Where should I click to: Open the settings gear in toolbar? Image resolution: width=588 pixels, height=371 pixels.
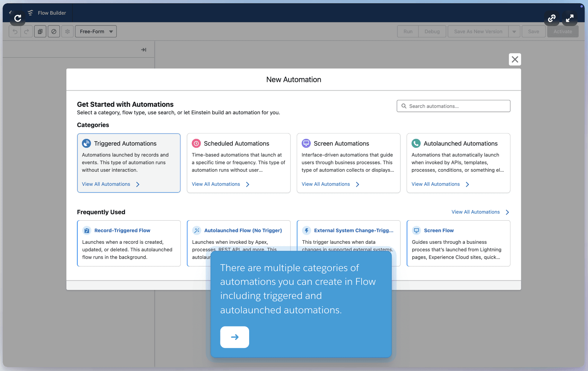68,31
